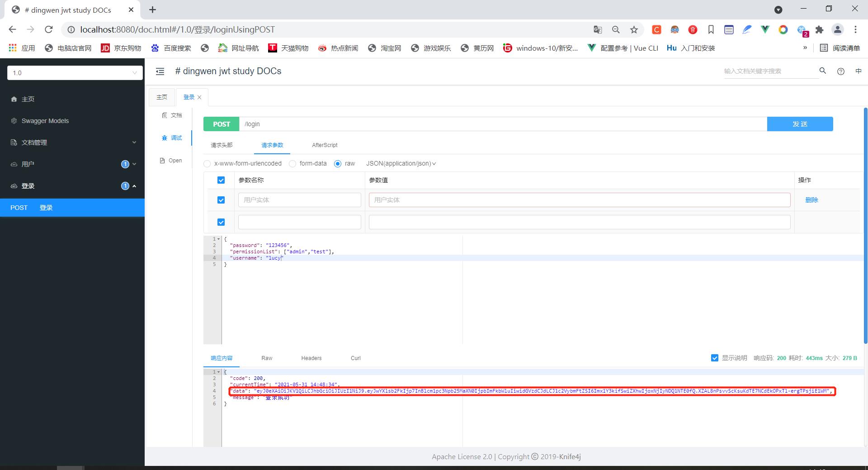Show the response Headers tab
Viewport: 868px width, 470px height.
(x=311, y=358)
